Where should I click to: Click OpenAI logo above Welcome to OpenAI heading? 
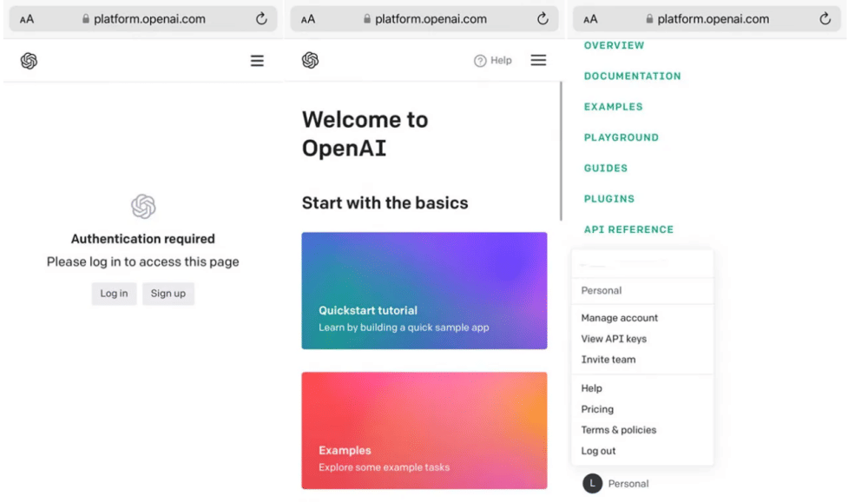311,61
